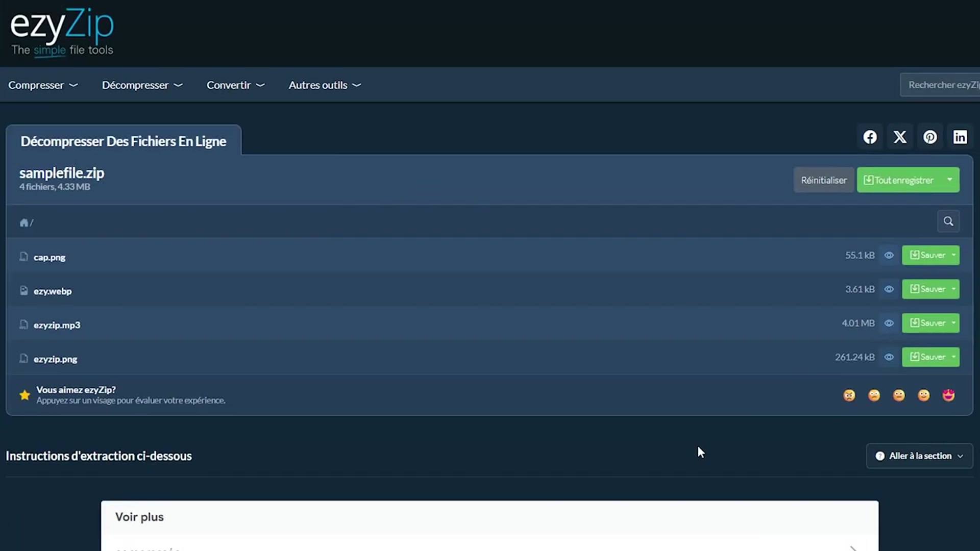
Task: Select the ezy.webp file name
Action: pos(53,291)
